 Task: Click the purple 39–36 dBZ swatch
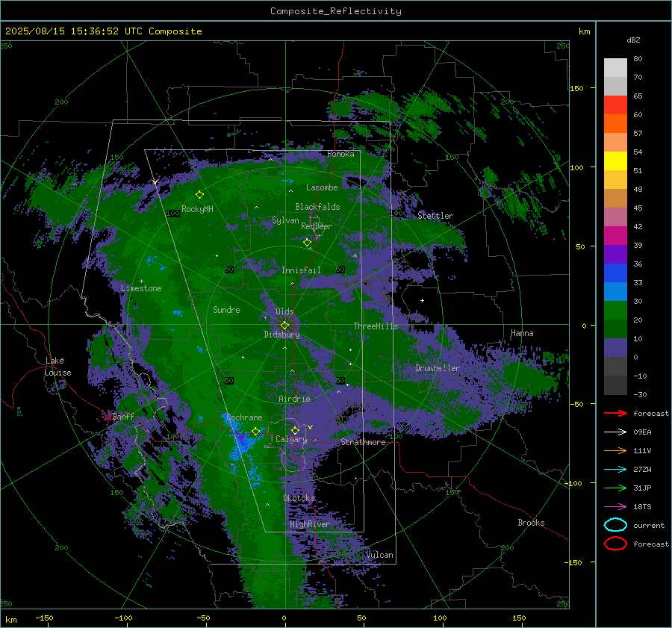(615, 255)
